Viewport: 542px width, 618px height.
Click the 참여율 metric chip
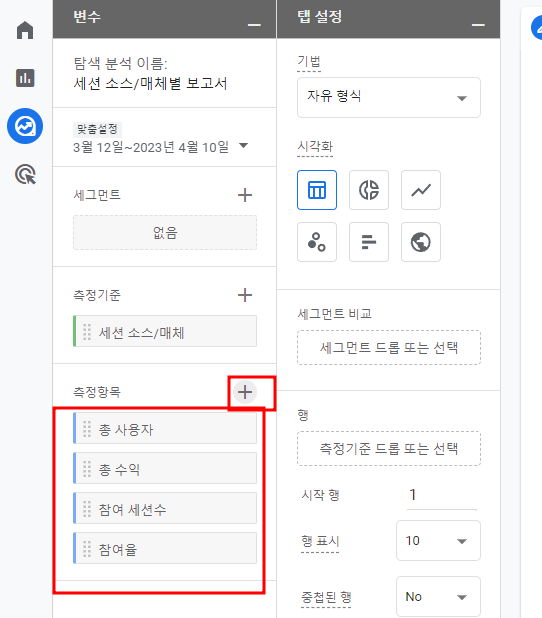[x=165, y=548]
